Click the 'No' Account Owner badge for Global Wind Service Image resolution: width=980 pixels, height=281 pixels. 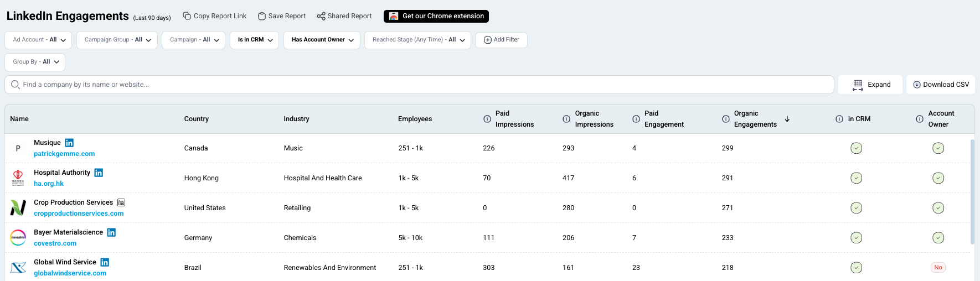938,268
